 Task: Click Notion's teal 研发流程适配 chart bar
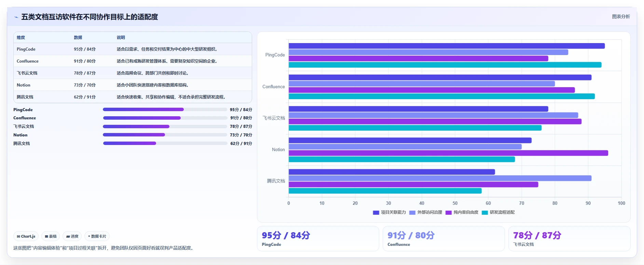[x=402, y=159]
